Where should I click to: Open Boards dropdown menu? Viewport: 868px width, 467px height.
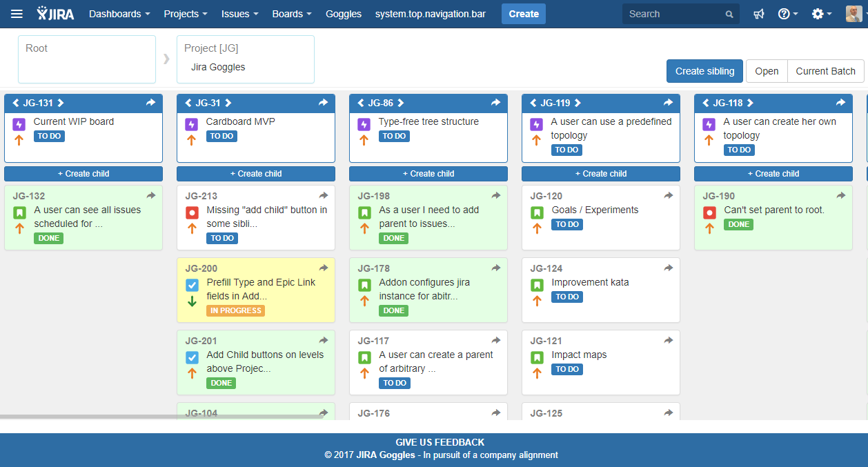pos(292,14)
